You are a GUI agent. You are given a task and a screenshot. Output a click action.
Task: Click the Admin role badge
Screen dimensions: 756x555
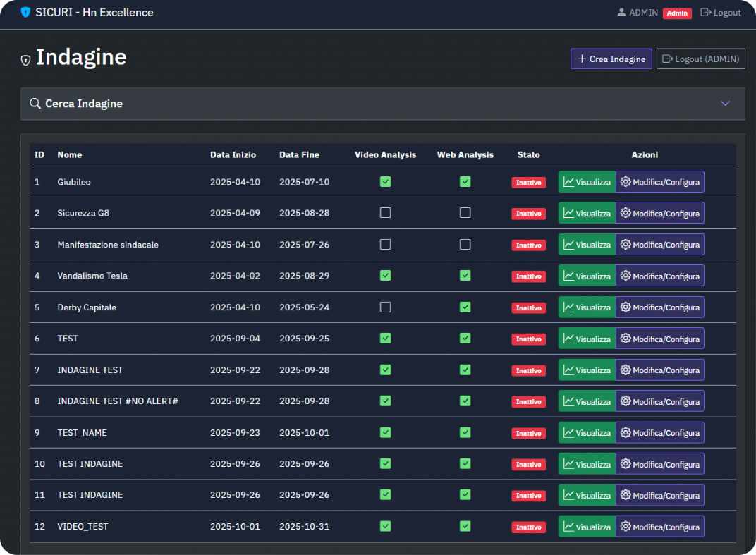coord(677,13)
